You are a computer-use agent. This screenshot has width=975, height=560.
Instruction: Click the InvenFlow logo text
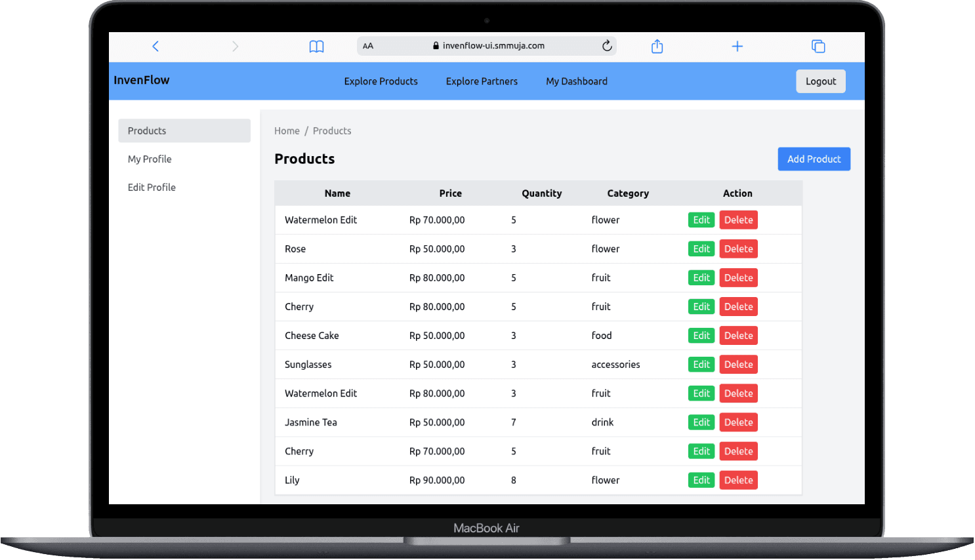tap(142, 79)
